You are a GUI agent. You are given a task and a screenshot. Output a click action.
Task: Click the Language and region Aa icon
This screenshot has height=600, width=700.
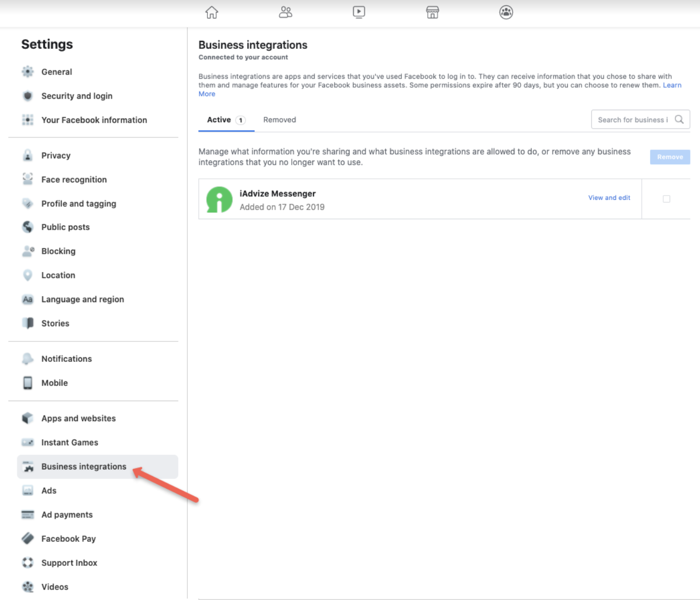point(28,299)
